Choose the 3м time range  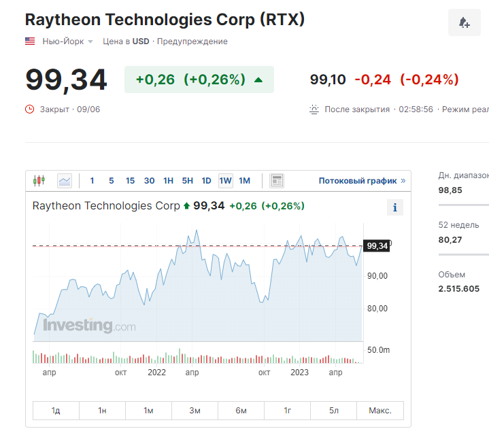pos(195,411)
